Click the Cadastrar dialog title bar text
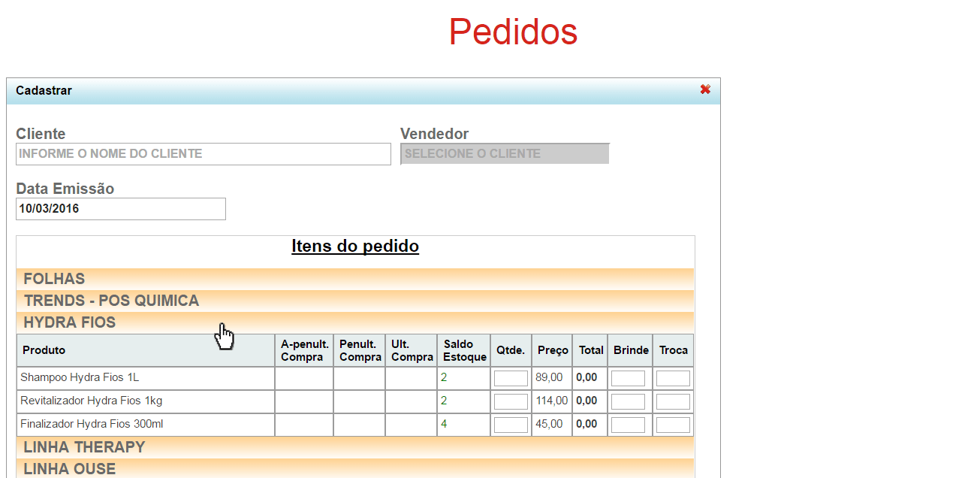 point(44,90)
